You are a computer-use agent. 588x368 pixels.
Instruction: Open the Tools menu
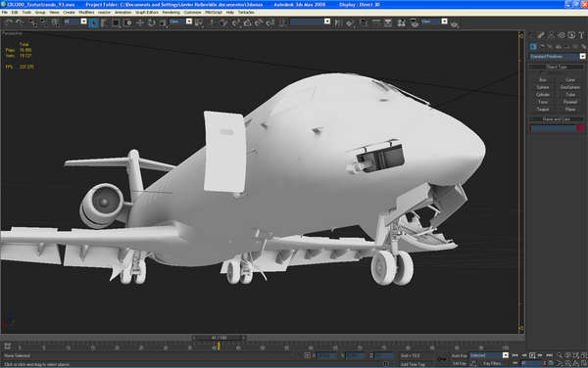(26, 13)
